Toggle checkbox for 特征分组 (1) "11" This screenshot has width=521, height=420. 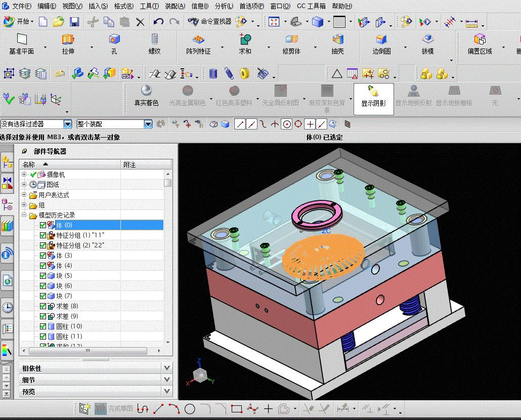click(x=43, y=235)
